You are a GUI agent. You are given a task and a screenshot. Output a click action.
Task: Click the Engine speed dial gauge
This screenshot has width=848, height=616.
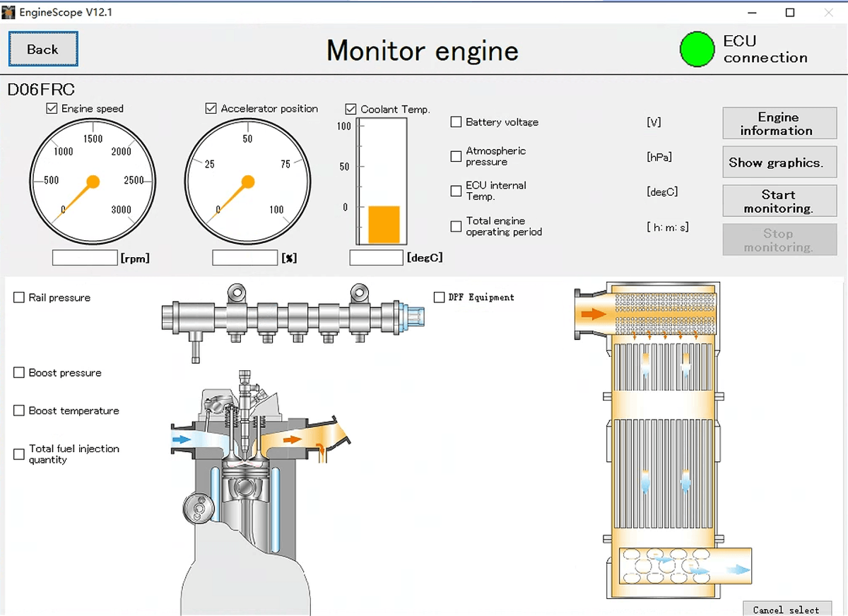[x=93, y=182]
